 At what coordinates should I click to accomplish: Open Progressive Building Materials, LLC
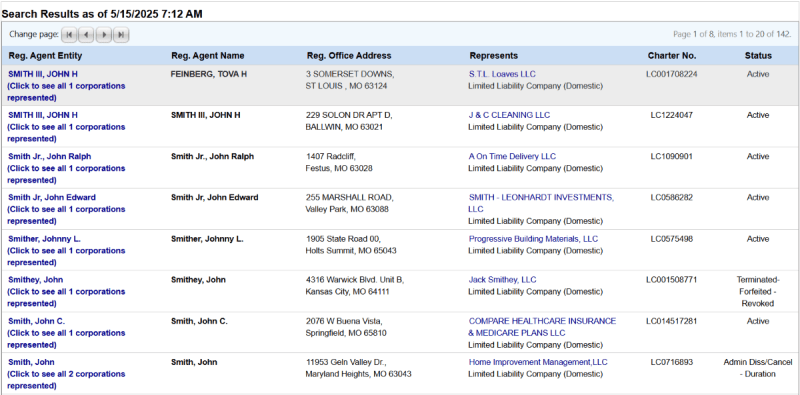click(533, 239)
